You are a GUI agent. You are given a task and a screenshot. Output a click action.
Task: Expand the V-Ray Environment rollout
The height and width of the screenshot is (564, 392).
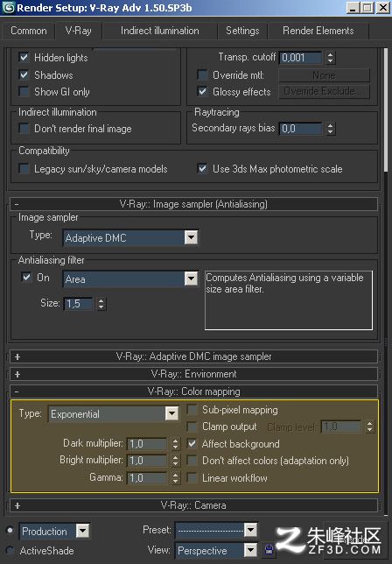(x=194, y=374)
